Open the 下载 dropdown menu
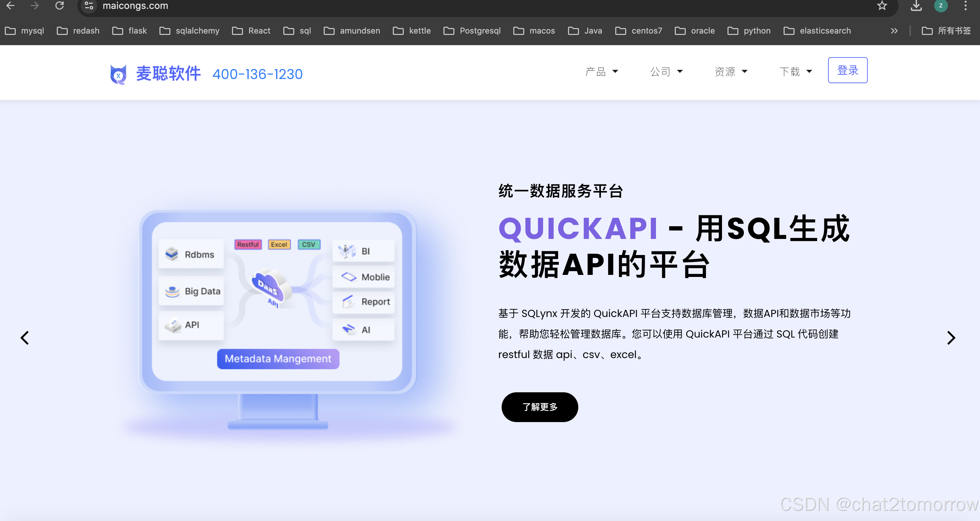The width and height of the screenshot is (980, 521). (796, 72)
